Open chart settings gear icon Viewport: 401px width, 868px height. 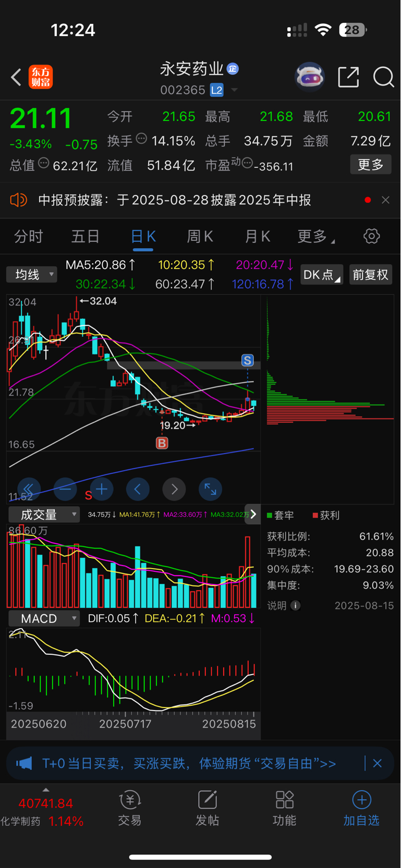(x=372, y=236)
